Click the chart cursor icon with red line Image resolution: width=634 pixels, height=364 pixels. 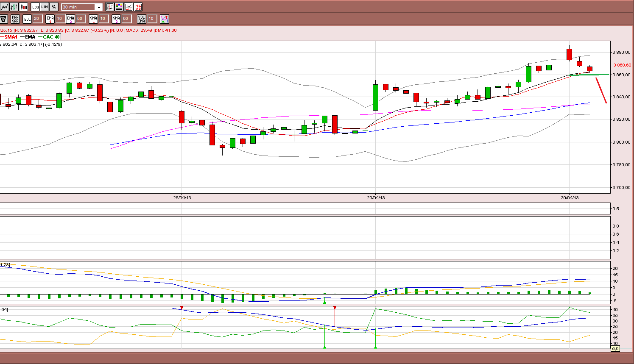[110, 7]
